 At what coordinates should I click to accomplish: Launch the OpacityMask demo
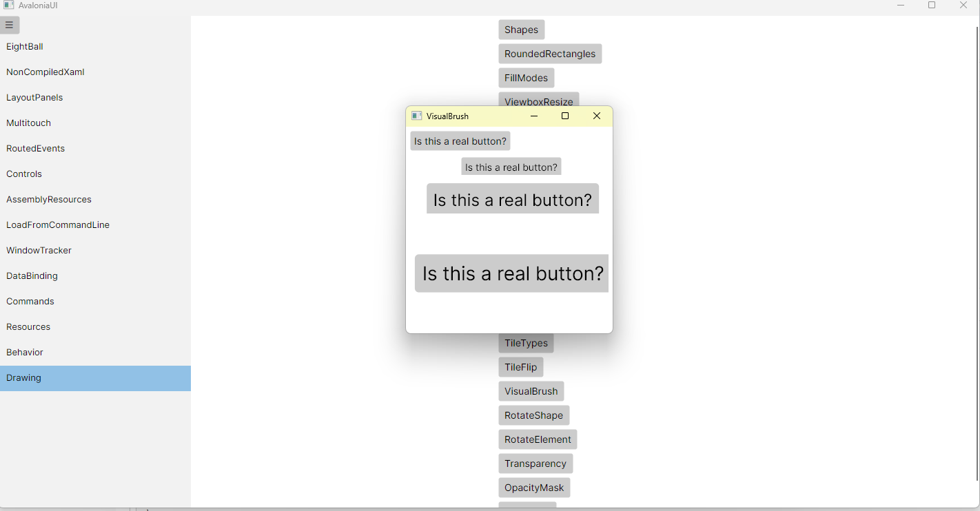534,488
